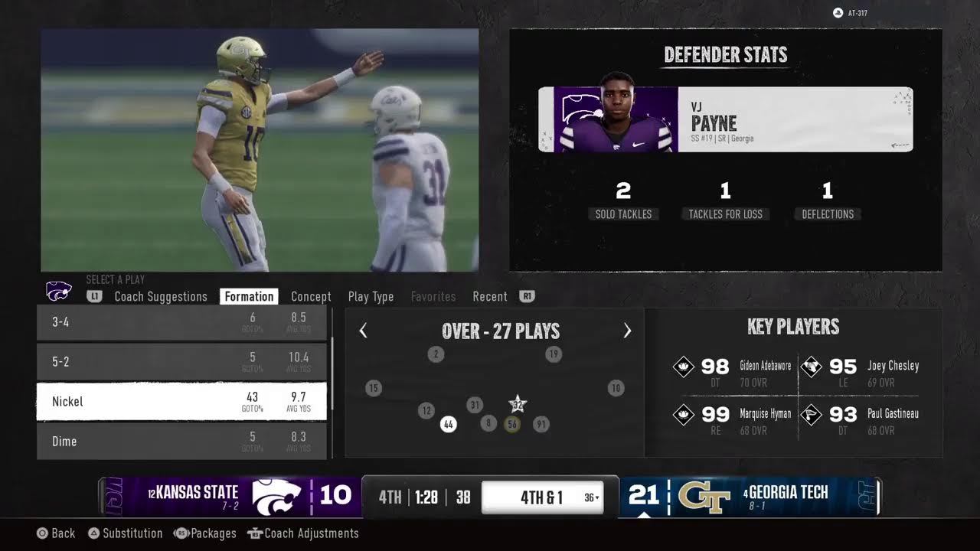Select defender marker number 19
The height and width of the screenshot is (551, 980).
click(553, 354)
